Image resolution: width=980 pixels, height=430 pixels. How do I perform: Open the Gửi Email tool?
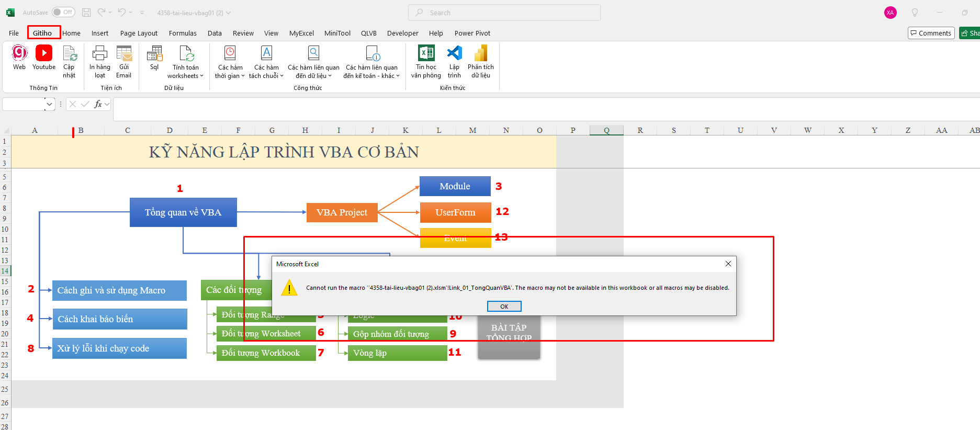124,54
